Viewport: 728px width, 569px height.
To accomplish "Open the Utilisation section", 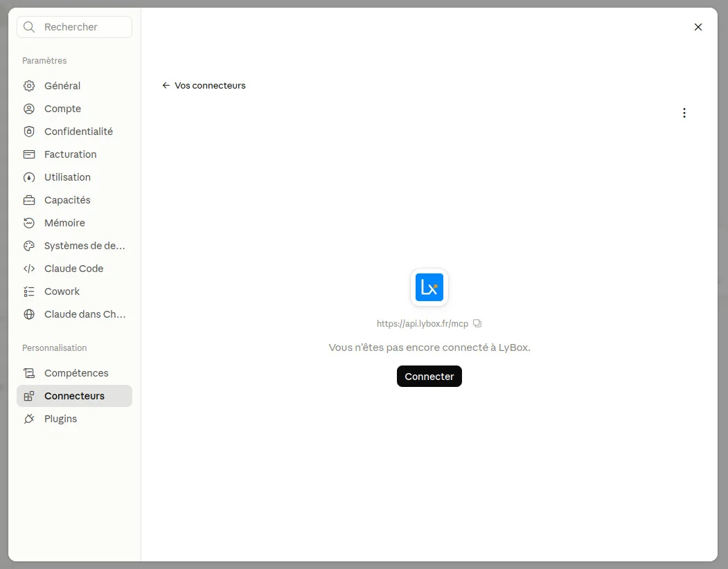I will tap(74, 177).
